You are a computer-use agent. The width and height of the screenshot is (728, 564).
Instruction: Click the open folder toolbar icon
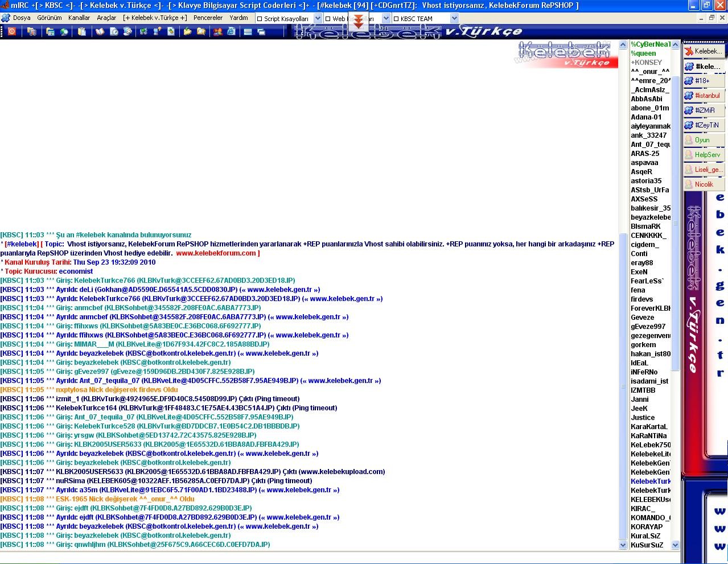point(187,32)
